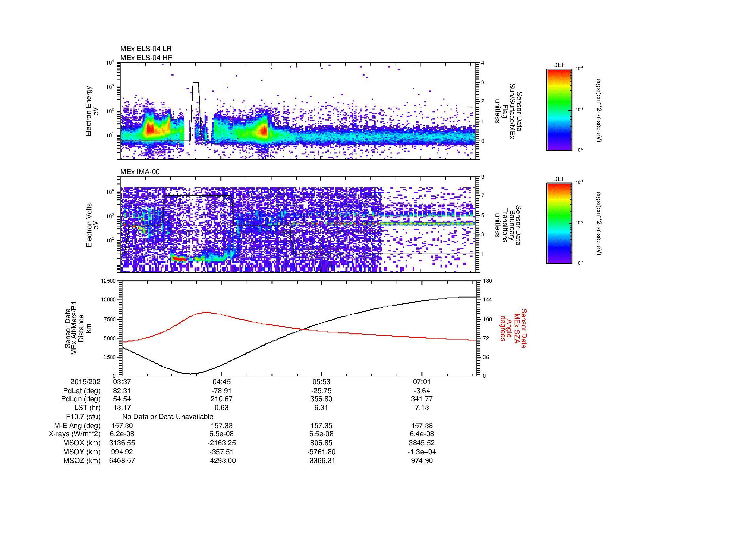Select the 'F10.7 (sfu)' row label

(83, 416)
